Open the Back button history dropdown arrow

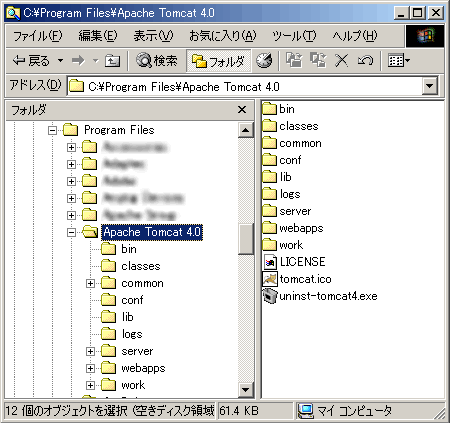(60, 61)
